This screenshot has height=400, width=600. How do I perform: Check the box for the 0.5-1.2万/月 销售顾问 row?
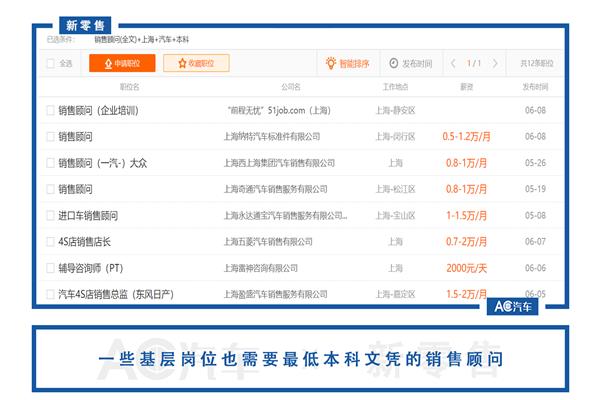(x=51, y=137)
